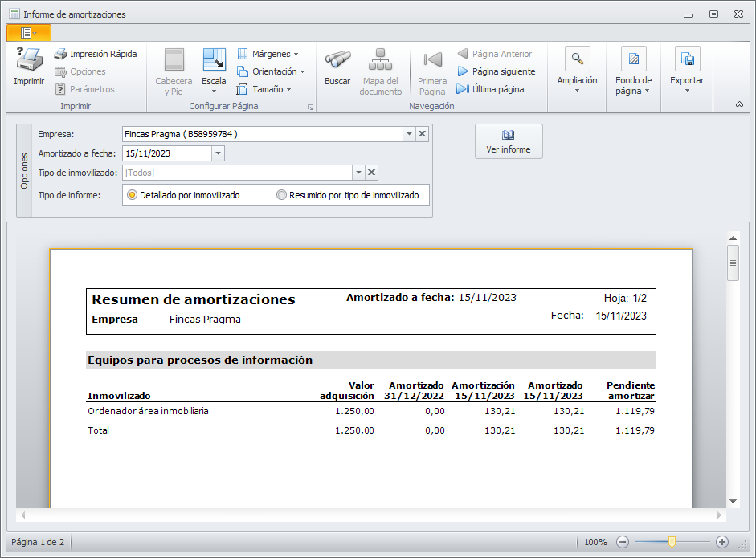
Task: Open the Exportar options
Action: tap(687, 60)
